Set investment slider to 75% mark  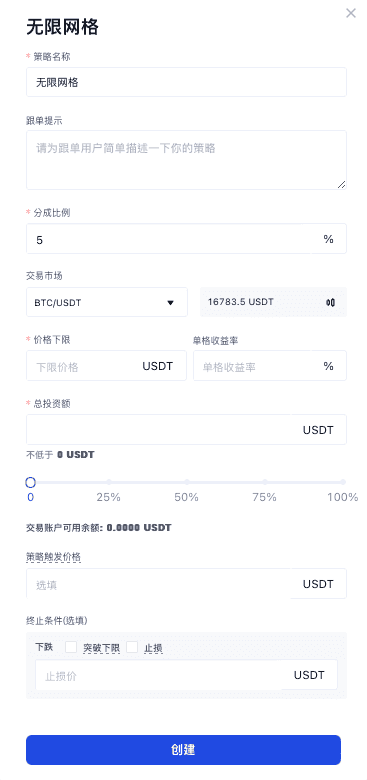[x=265, y=482]
